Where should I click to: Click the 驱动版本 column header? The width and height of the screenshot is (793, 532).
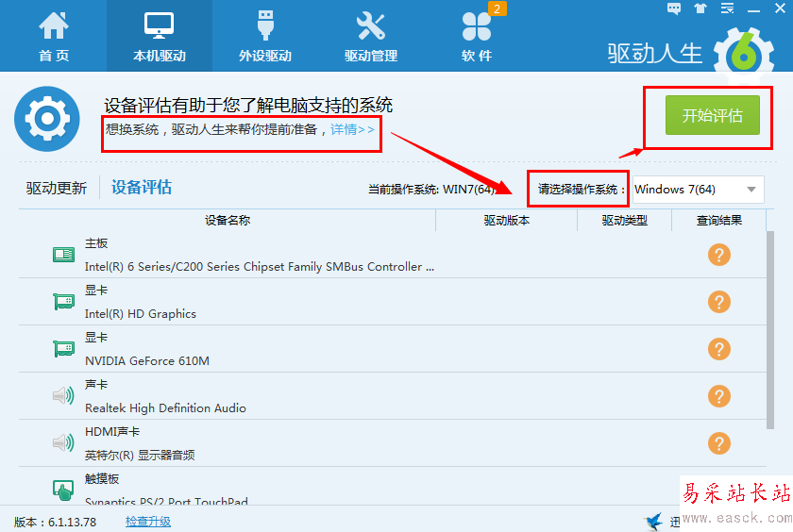[x=506, y=221]
